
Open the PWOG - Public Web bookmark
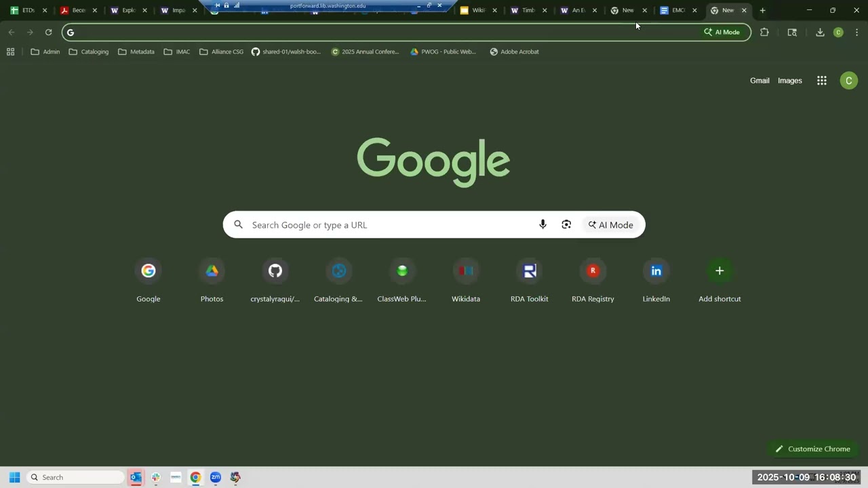(x=443, y=52)
